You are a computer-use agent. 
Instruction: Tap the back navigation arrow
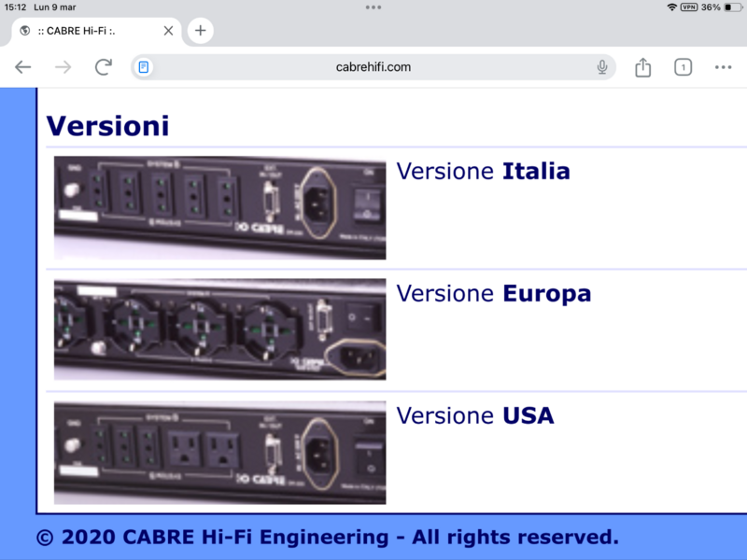[23, 67]
